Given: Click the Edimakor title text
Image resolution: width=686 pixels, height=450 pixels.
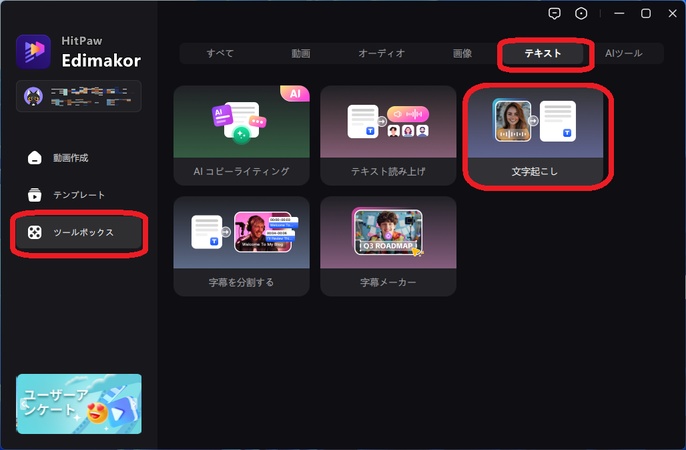Looking at the screenshot, I should click(101, 61).
